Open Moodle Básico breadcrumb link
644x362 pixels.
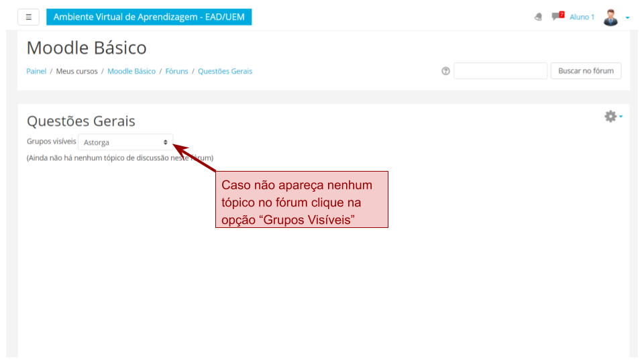[131, 71]
